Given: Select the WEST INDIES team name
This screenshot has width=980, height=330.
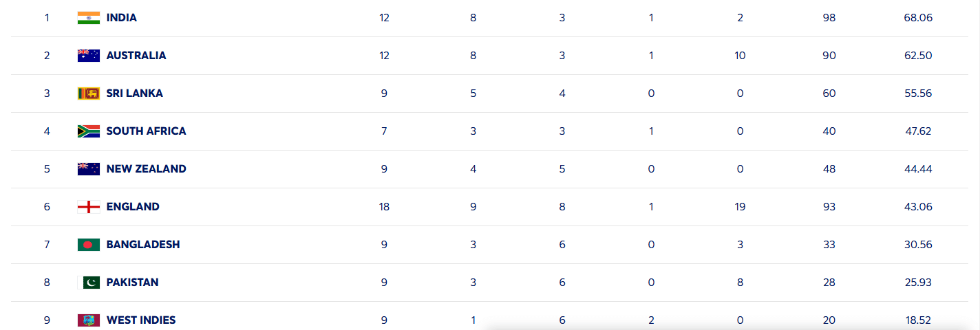Looking at the screenshot, I should 141,320.
